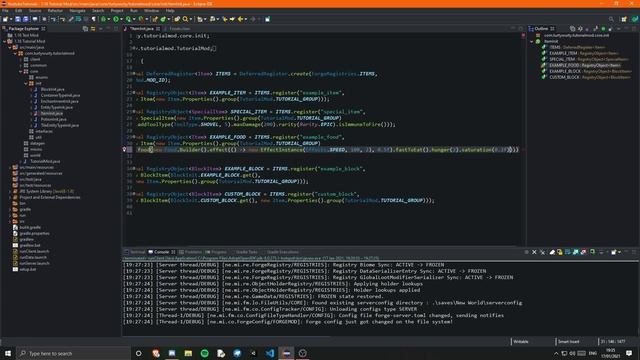This screenshot has height=360, width=640.
Task: Open the Run menu
Action: click(x=134, y=11)
